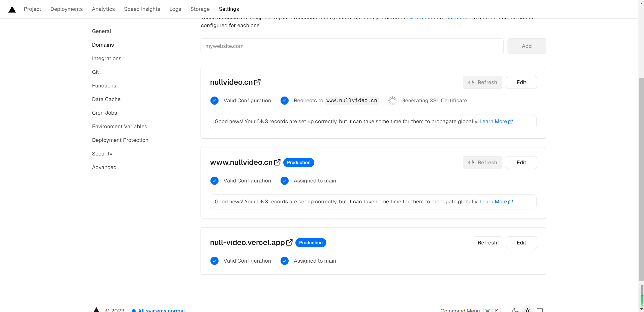Click footer Vercel triangle logo
The height and width of the screenshot is (312, 644).
coord(96,310)
